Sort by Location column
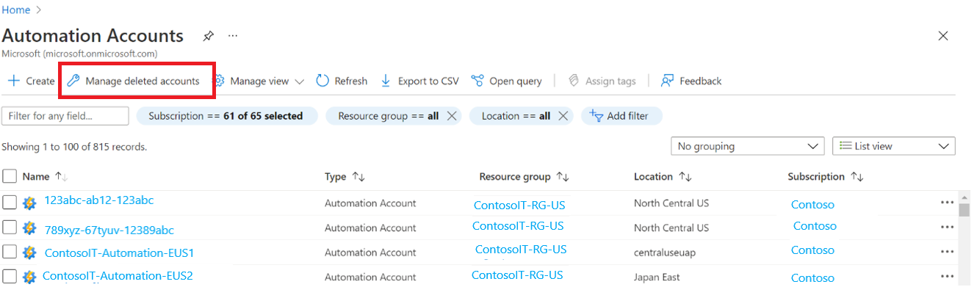This screenshot has width=980, height=287. [663, 177]
